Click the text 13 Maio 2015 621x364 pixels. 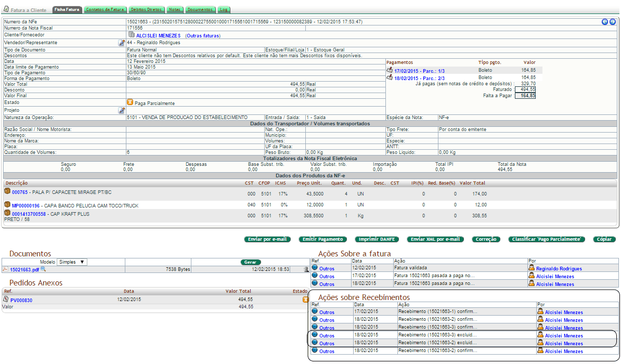[x=141, y=67]
